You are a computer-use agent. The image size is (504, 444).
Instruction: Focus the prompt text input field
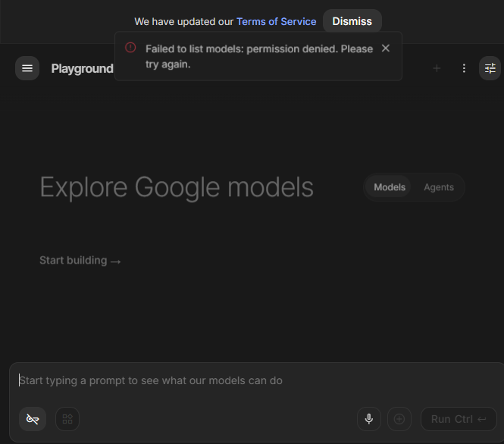tap(257, 380)
